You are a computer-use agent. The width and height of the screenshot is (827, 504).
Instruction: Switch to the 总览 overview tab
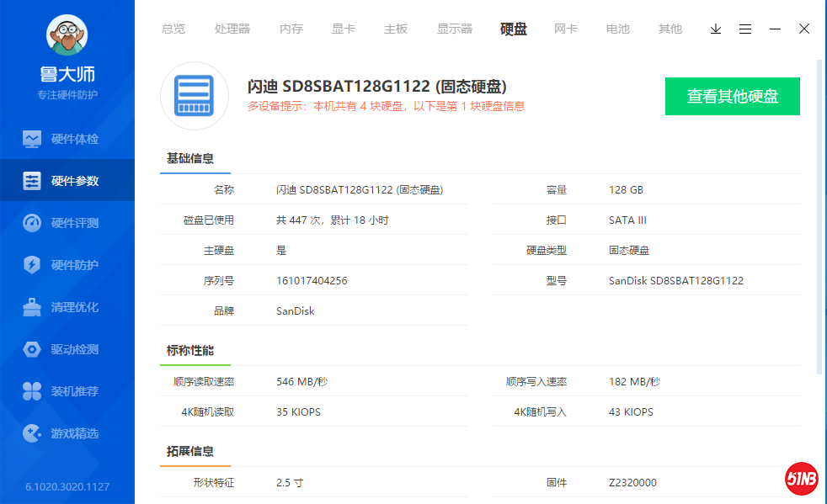pos(173,29)
